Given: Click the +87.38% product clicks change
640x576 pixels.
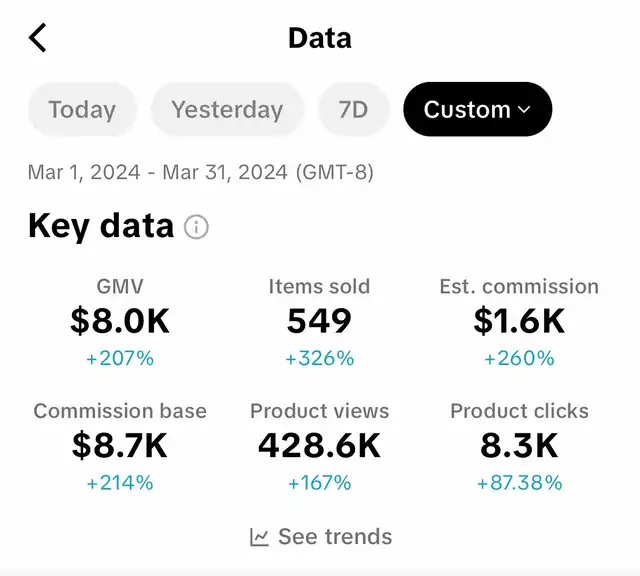Looking at the screenshot, I should tap(519, 483).
